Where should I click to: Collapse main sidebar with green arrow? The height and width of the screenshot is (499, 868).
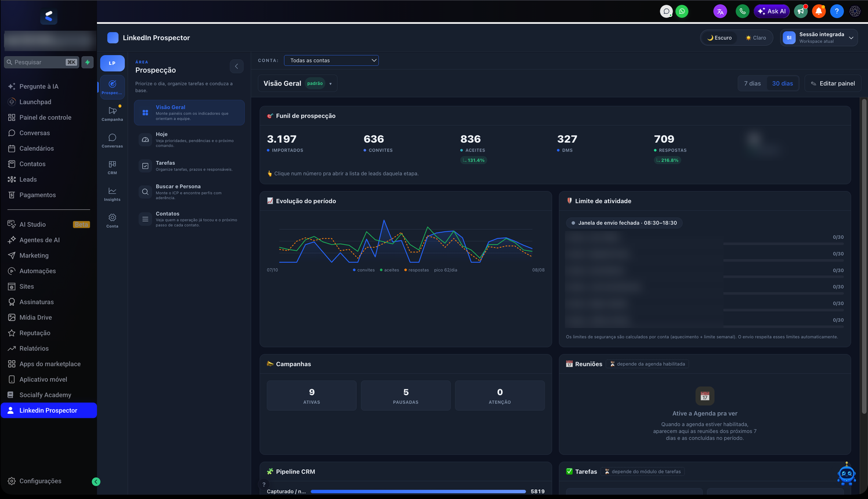pyautogui.click(x=96, y=482)
